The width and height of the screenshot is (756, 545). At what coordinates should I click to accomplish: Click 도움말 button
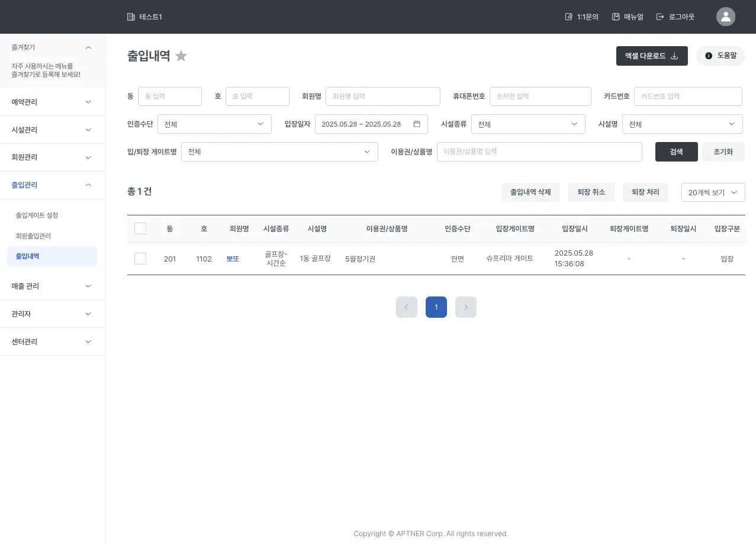point(720,56)
